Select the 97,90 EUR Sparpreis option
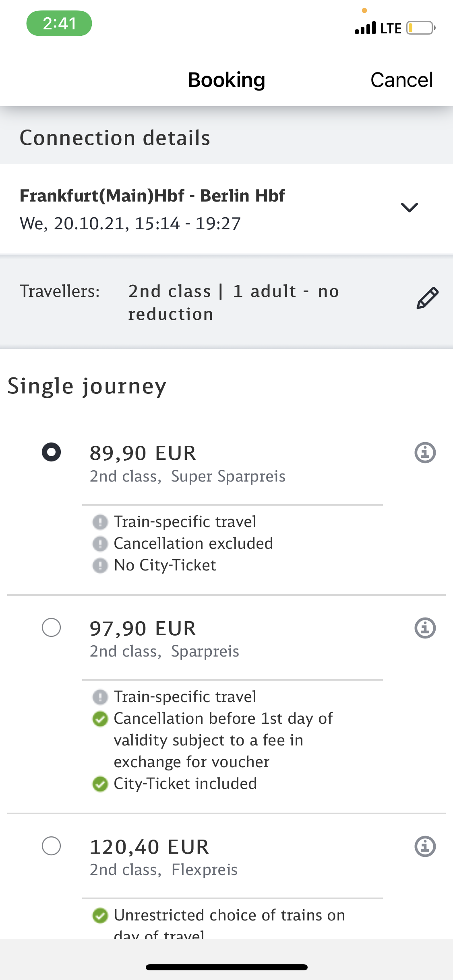The height and width of the screenshot is (980, 453). (x=51, y=627)
